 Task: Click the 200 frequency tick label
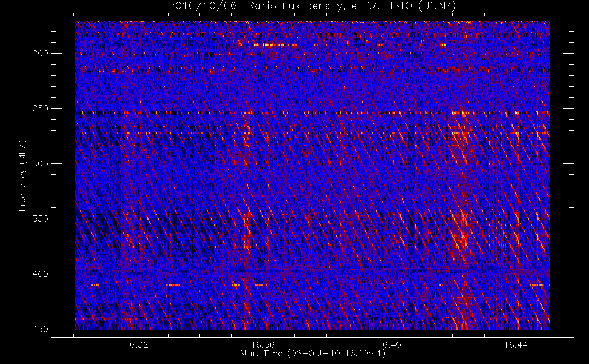(x=40, y=54)
